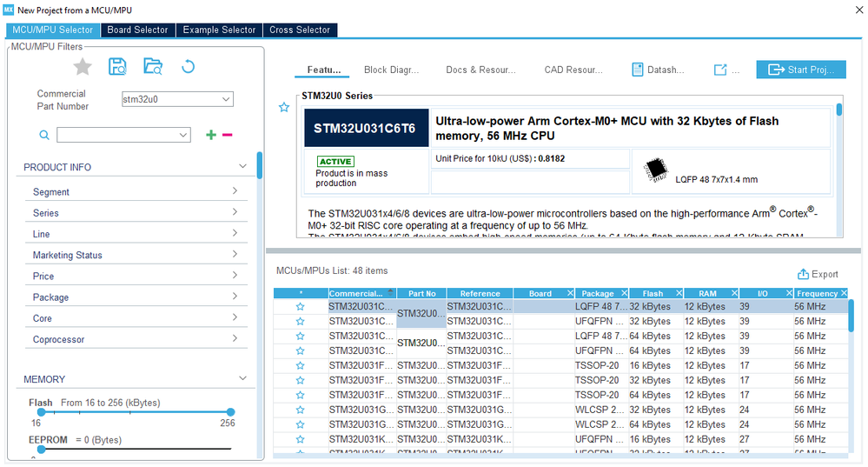Viewport: 868px width, 467px height.
Task: Click the MCU list vertical scrollbar
Action: 851,315
